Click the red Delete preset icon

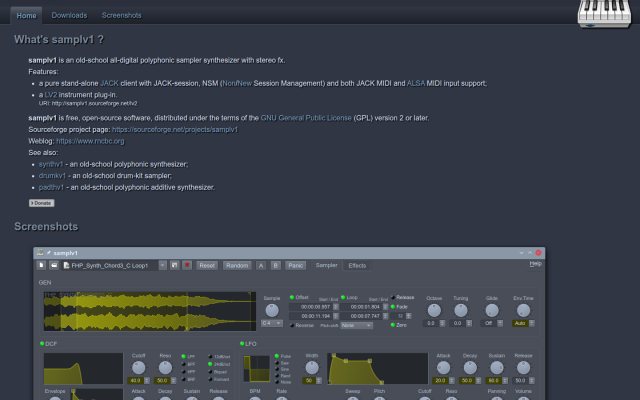point(187,265)
